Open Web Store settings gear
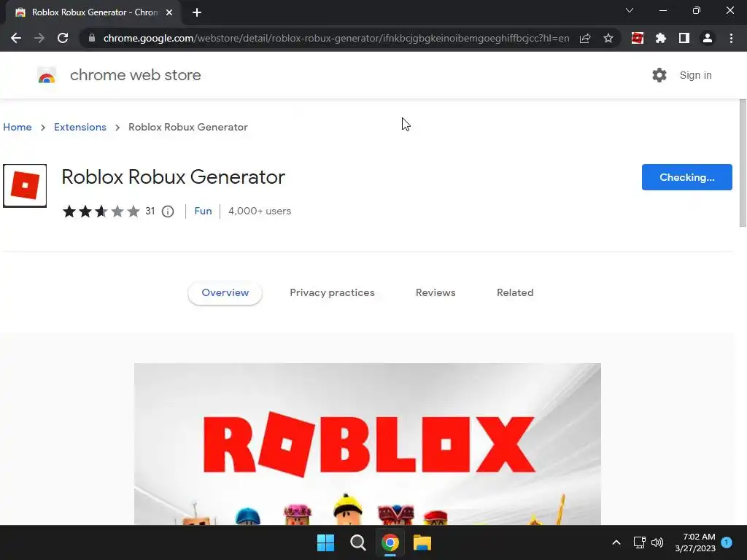 point(659,75)
